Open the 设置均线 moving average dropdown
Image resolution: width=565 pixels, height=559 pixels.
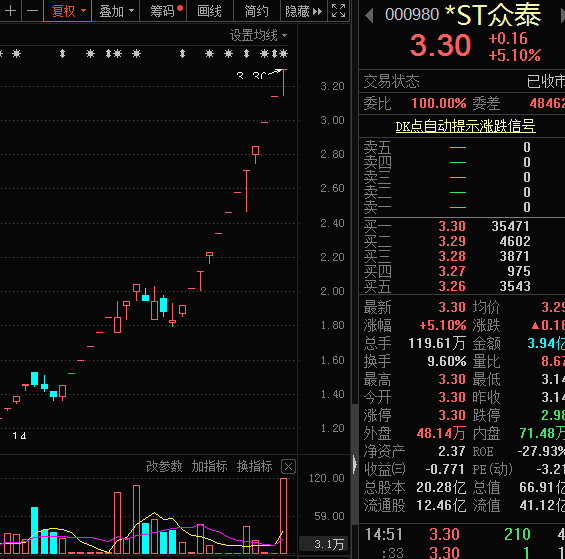pyautogui.click(x=258, y=35)
